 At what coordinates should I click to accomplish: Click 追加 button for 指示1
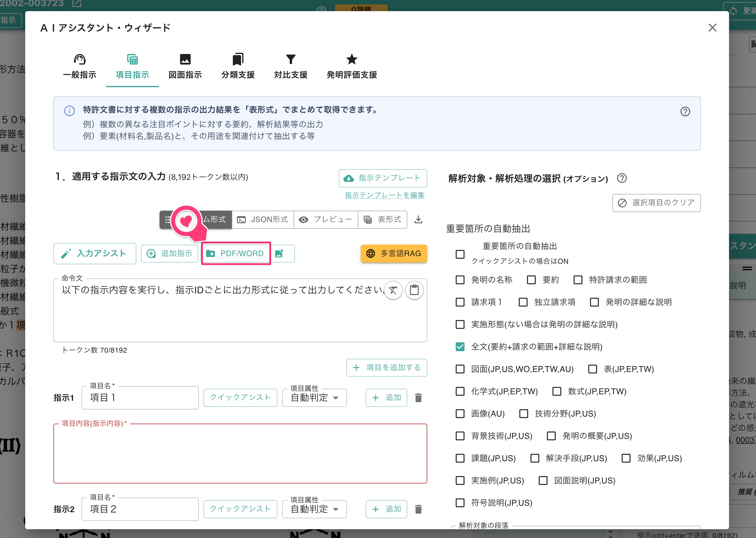coord(387,397)
